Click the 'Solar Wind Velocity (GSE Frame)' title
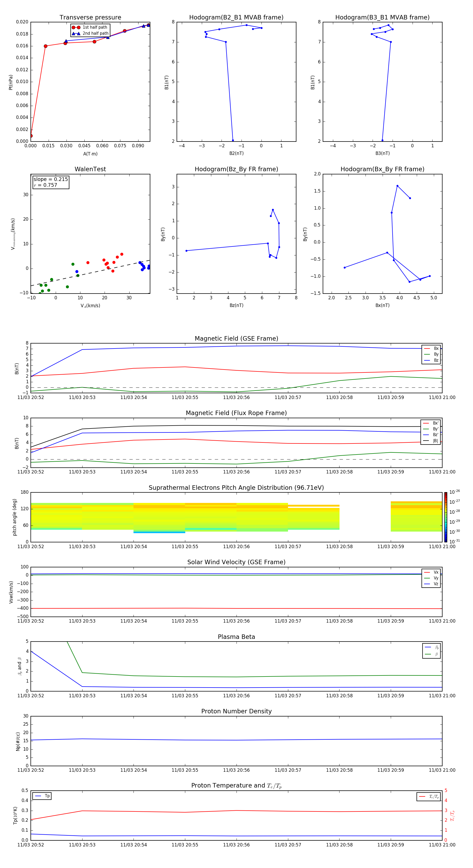This screenshot has width=473, height=868. [x=236, y=562]
